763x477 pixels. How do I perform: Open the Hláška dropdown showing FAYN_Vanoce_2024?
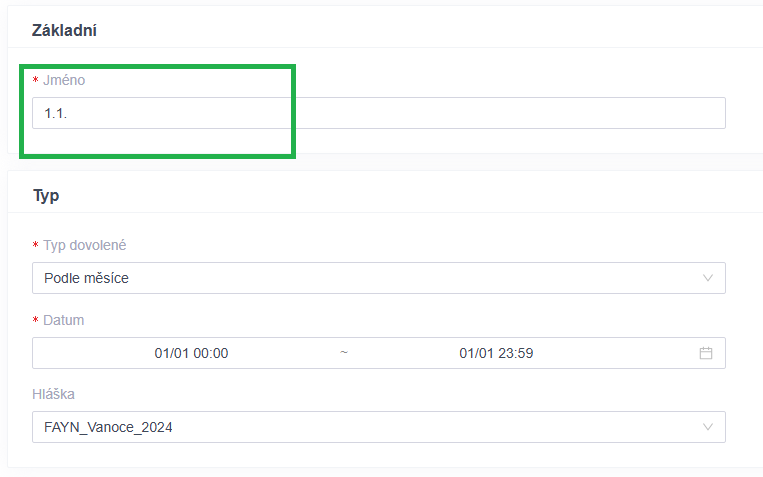pos(379,427)
